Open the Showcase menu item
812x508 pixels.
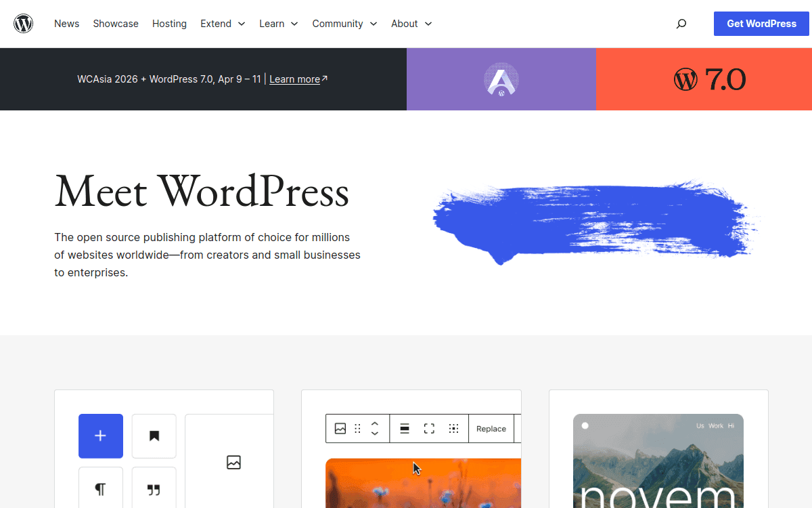pyautogui.click(x=115, y=23)
